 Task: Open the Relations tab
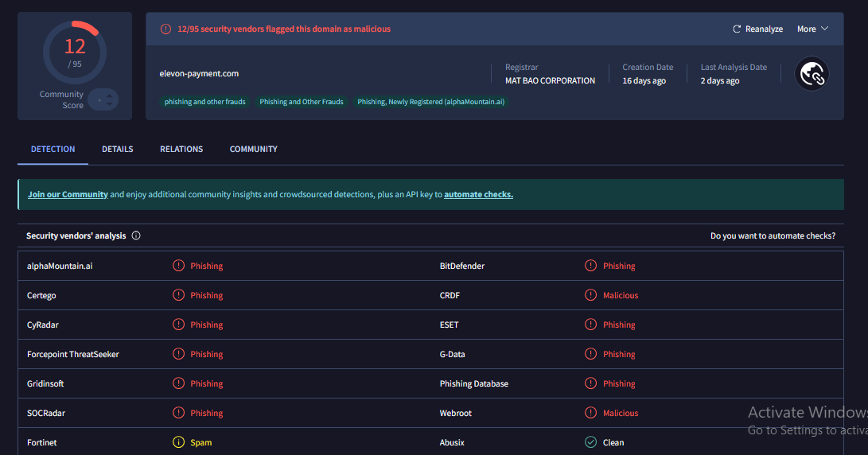coord(181,149)
